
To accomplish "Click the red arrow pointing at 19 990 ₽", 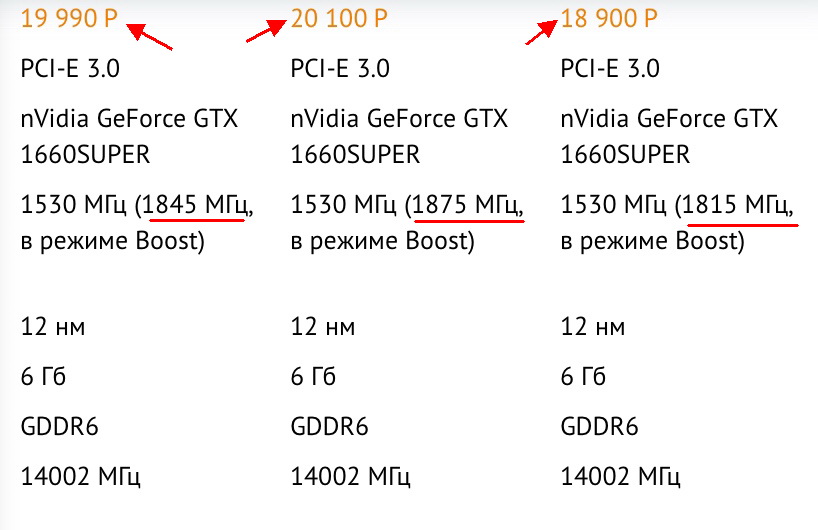I will tap(150, 36).
